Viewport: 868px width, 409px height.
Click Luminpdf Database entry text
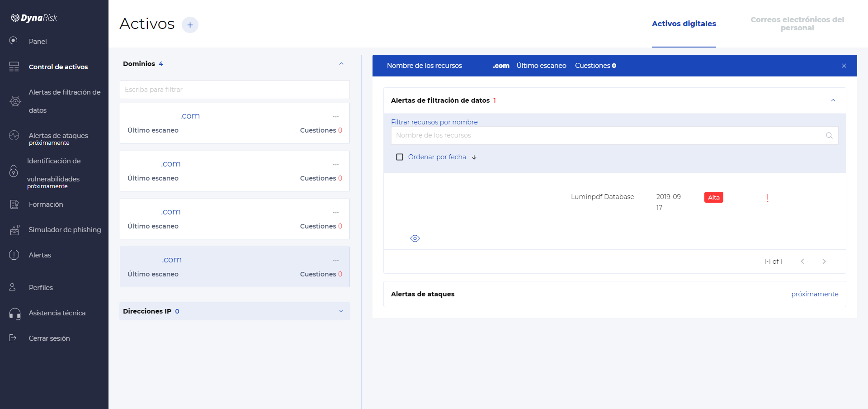pyautogui.click(x=603, y=197)
